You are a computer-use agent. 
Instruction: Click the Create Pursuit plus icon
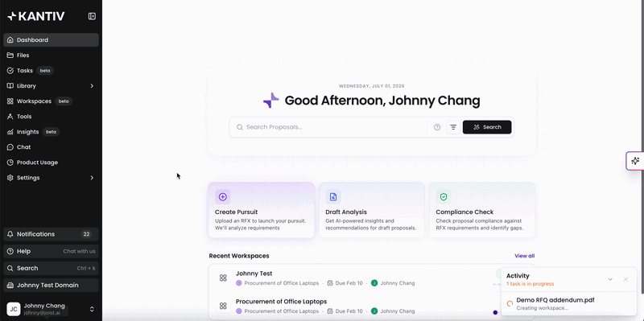[x=223, y=197]
